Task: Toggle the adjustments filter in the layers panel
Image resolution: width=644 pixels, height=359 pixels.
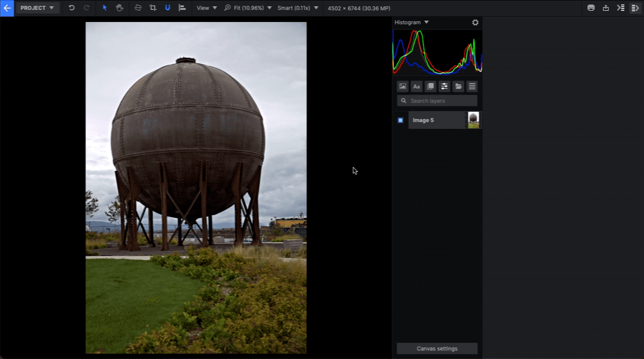Action: tap(444, 86)
